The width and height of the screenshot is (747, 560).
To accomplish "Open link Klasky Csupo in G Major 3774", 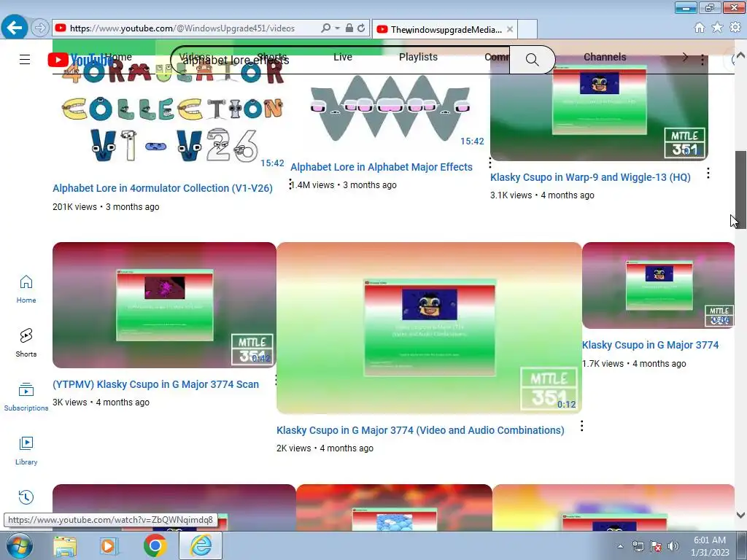I will click(650, 345).
